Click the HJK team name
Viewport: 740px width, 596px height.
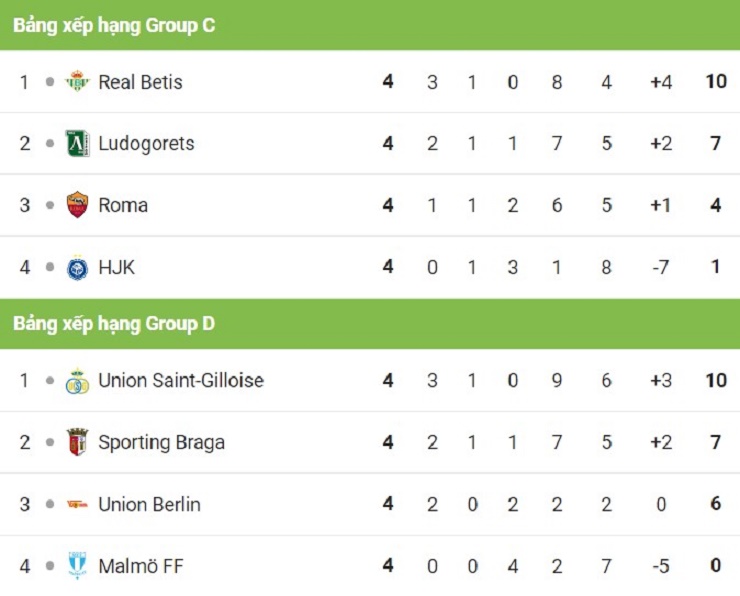click(x=116, y=267)
